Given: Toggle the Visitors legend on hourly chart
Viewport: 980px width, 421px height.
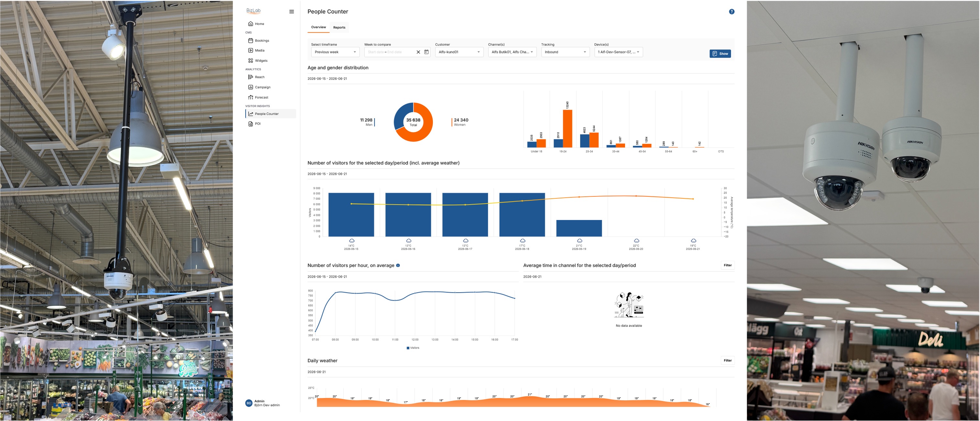Looking at the screenshot, I should [x=413, y=348].
